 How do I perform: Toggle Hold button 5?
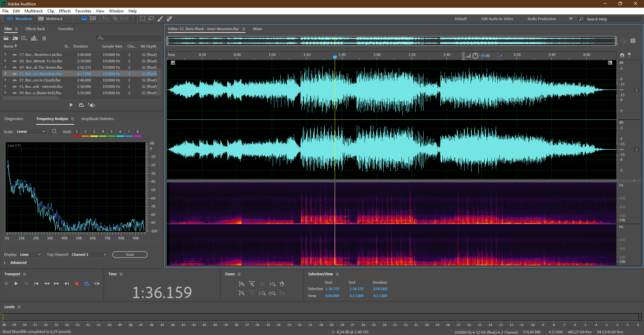click(111, 132)
